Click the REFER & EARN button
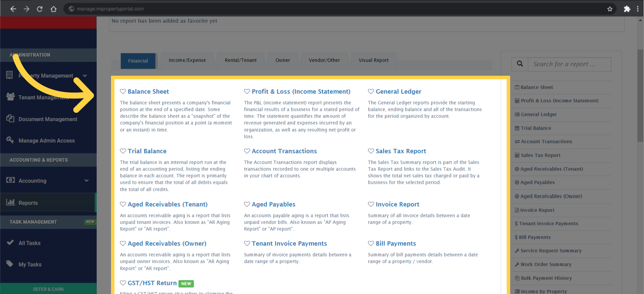This screenshot has width=644, height=294. [x=48, y=289]
